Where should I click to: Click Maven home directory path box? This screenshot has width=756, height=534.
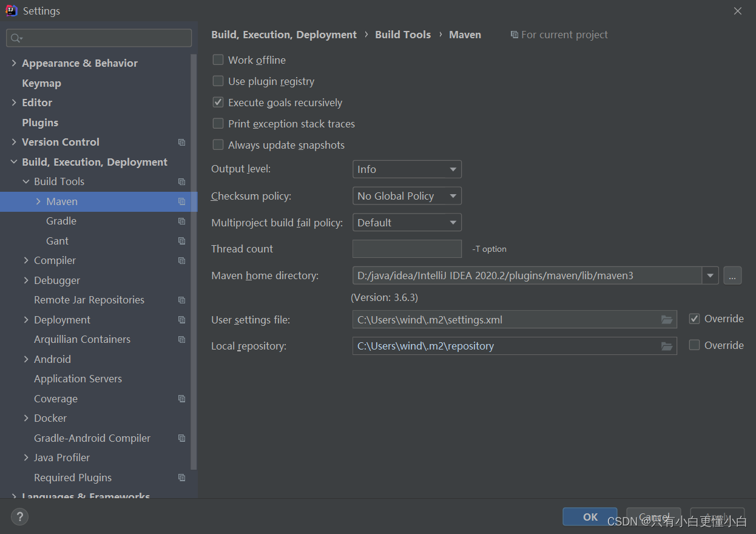tap(527, 275)
